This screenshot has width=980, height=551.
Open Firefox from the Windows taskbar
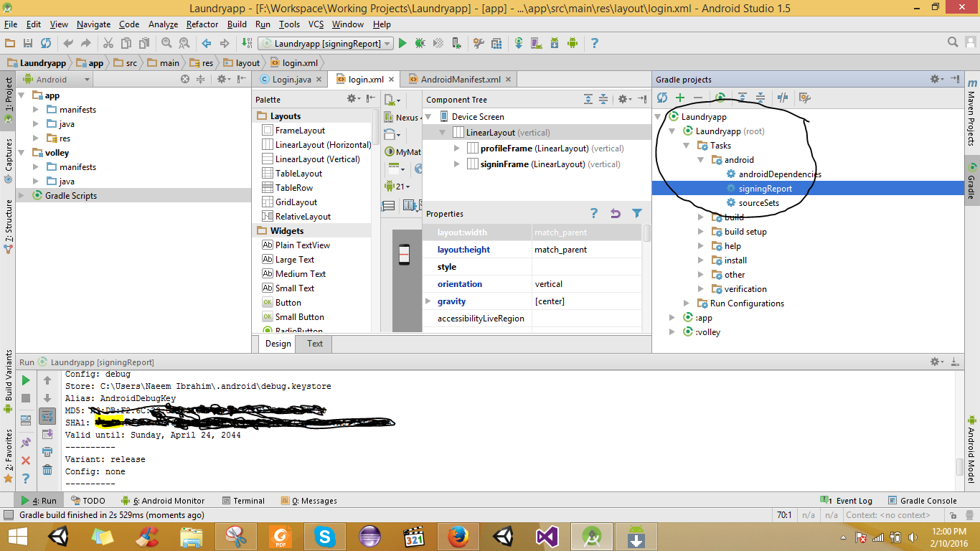pyautogui.click(x=459, y=535)
